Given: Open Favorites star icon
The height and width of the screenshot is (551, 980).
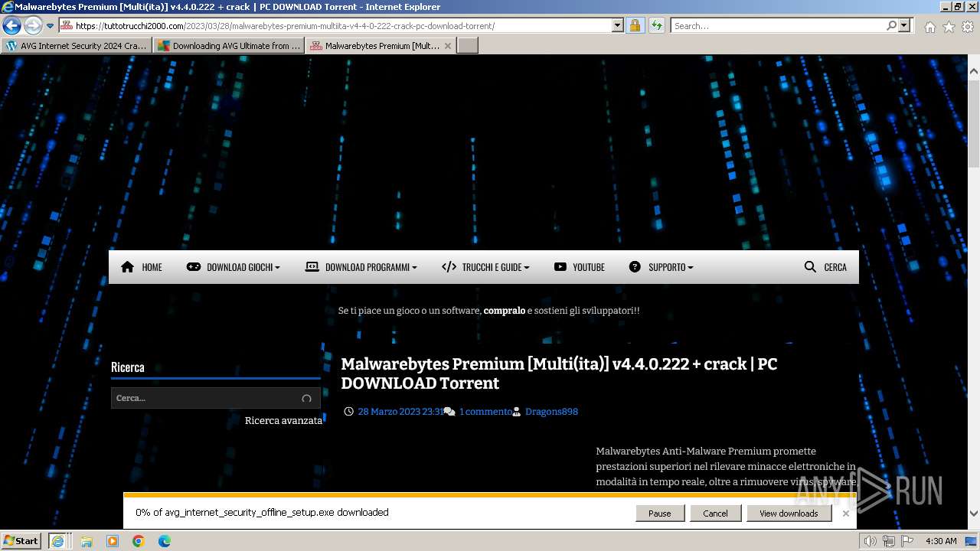Looking at the screenshot, I should click(x=949, y=27).
